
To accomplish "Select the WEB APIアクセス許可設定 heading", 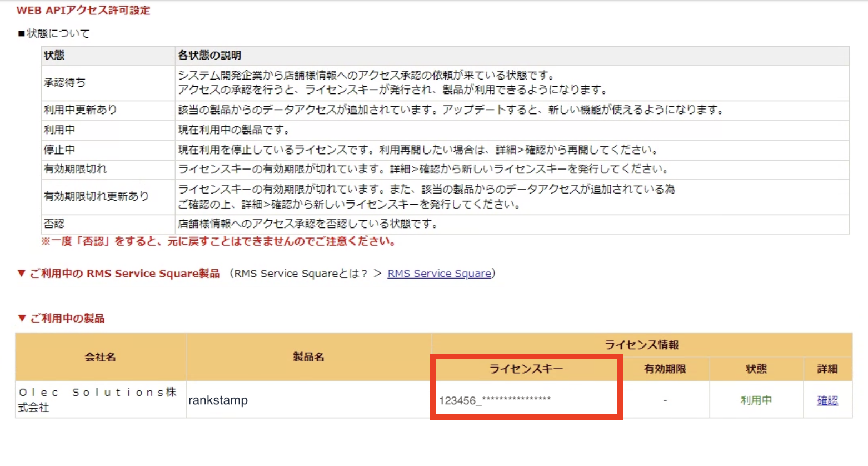I will (83, 10).
